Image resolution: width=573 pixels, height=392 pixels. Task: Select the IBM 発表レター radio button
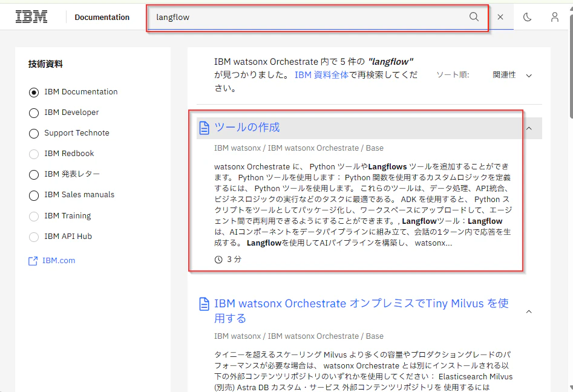[x=34, y=175]
